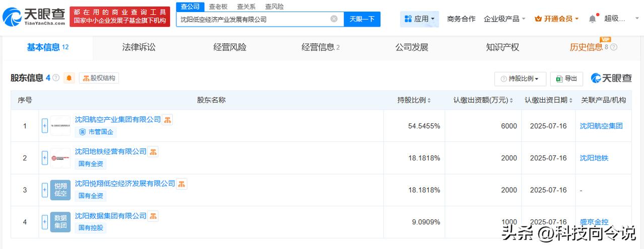Open equity structure icon beside 沈阳悦翔低空经济发展有限公司
The image size is (644, 249).
tap(182, 184)
